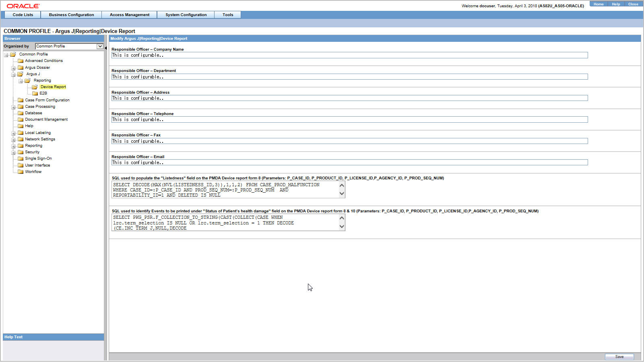Click the Responsible Officer Company Name field

[x=349, y=55]
